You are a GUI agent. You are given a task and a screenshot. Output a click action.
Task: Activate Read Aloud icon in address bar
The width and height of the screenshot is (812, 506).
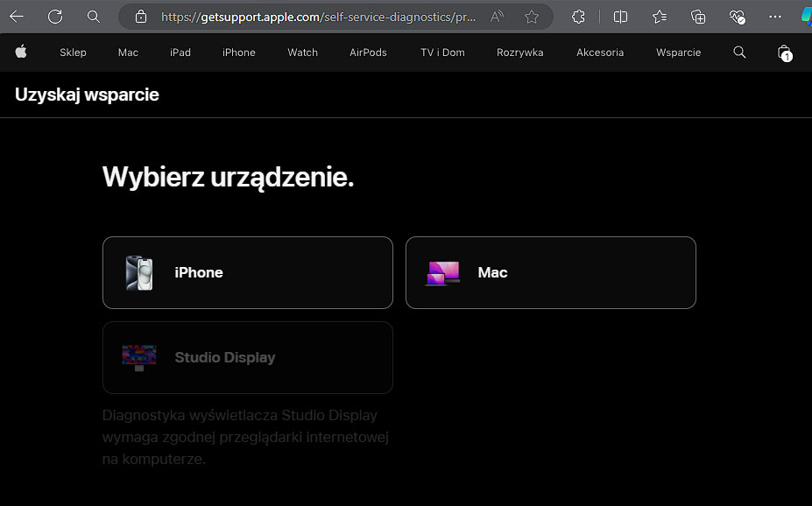(497, 18)
